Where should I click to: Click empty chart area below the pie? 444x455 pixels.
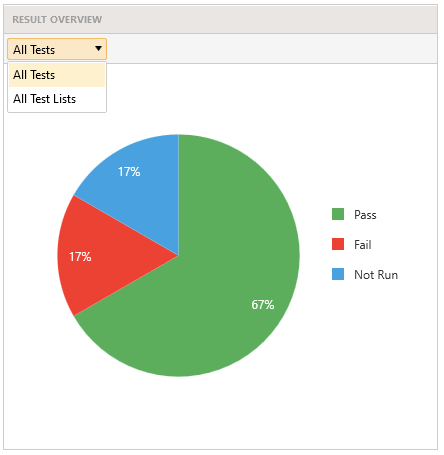(220, 413)
